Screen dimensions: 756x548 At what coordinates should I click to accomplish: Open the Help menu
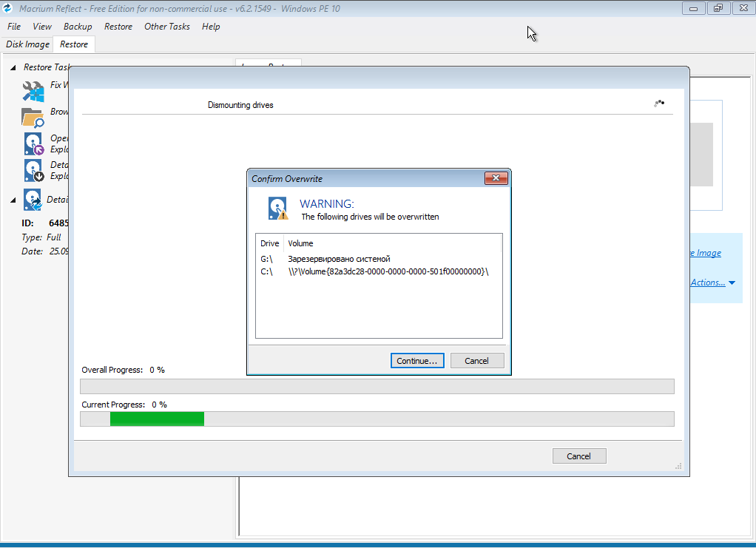tap(211, 27)
